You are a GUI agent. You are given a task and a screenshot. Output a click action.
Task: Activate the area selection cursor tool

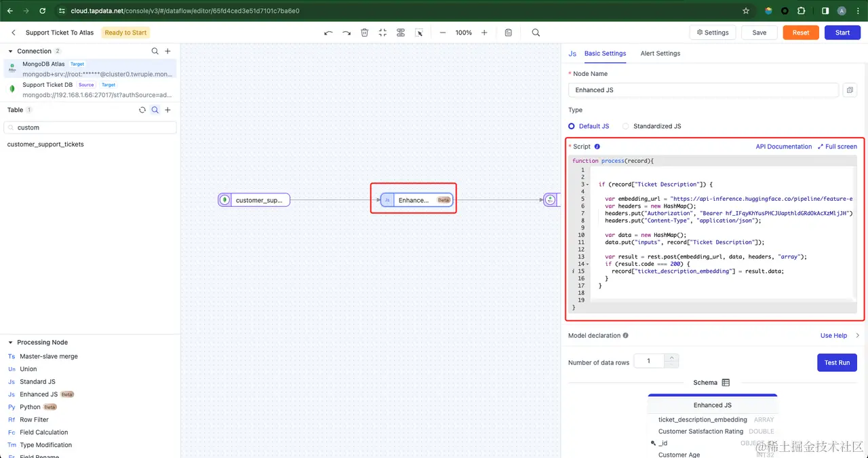point(419,33)
